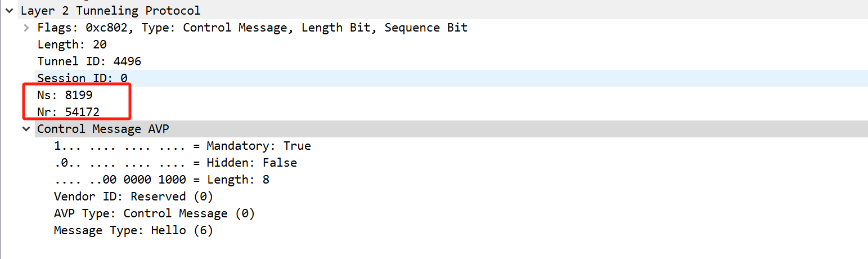Select the Mandatory: True bit field
This screenshot has height=259, width=868.
point(258,146)
